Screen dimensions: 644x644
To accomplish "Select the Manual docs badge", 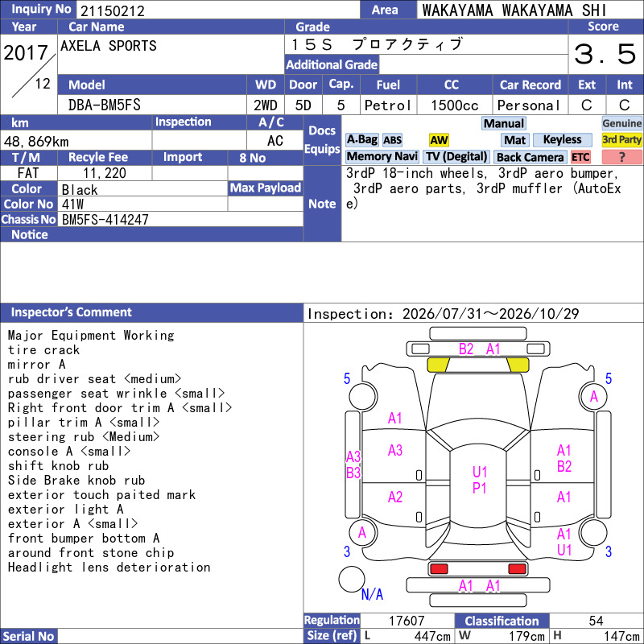I will coord(504,124).
